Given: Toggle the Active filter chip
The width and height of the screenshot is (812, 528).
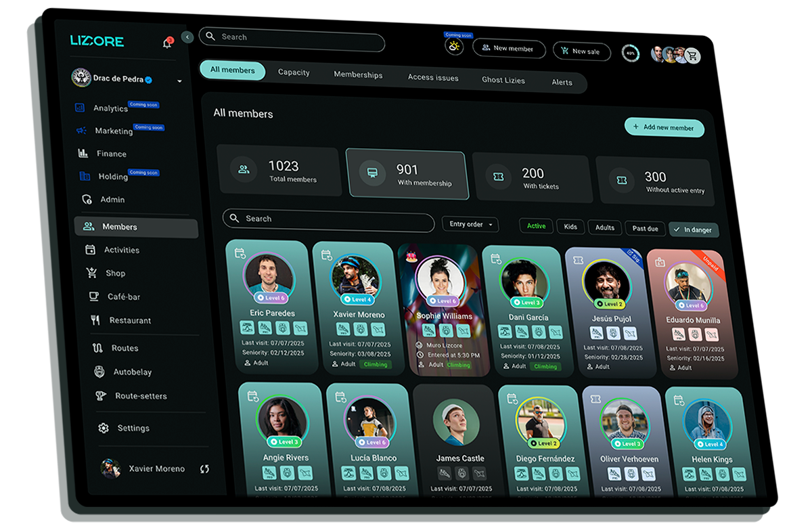Looking at the screenshot, I should tap(536, 226).
